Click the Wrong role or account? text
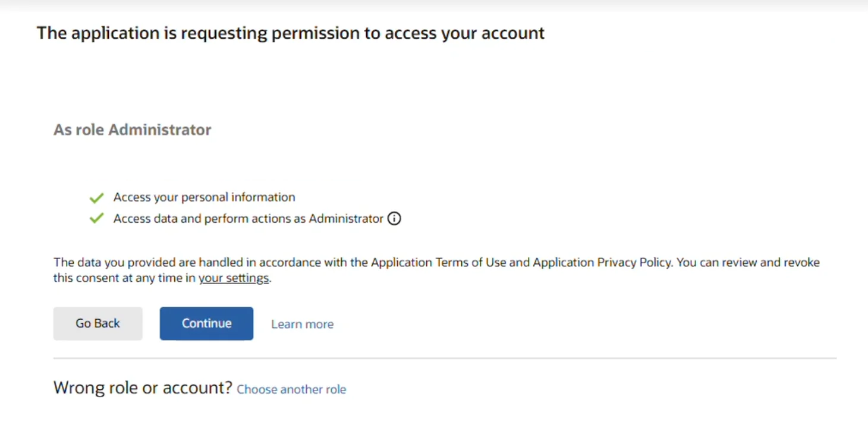Image resolution: width=868 pixels, height=422 pixels. pyautogui.click(x=142, y=388)
